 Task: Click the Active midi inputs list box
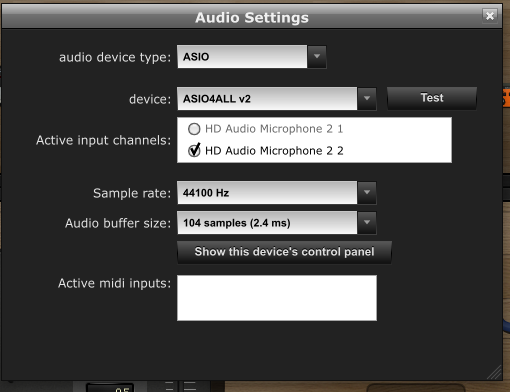(277, 298)
